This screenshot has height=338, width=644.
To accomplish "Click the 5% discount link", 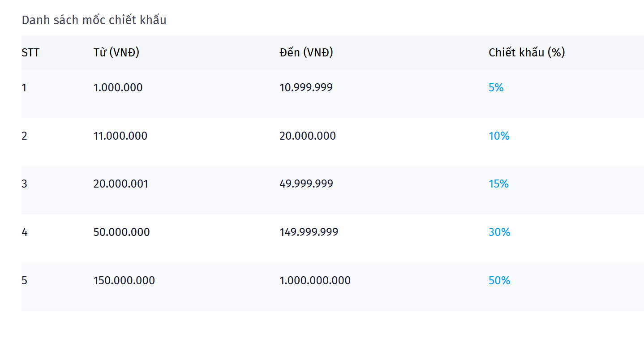I will pos(496,88).
